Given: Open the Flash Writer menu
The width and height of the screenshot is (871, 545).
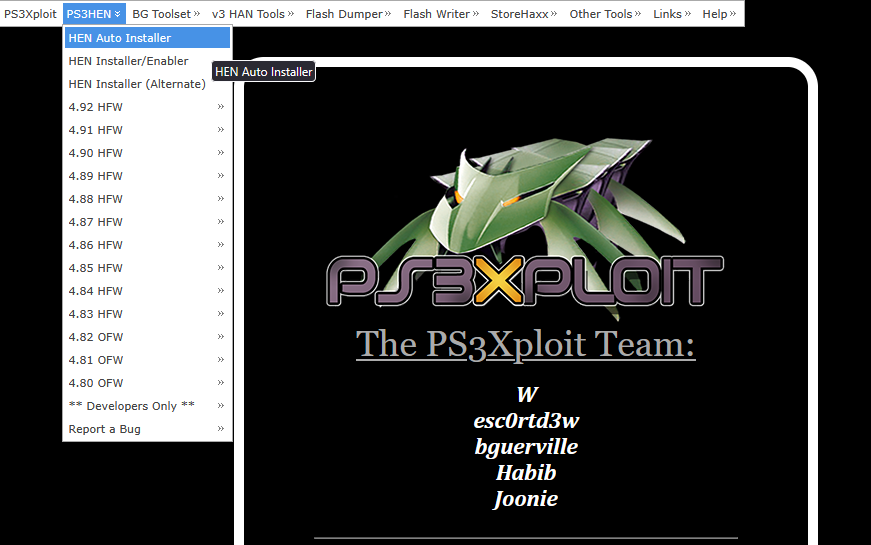Looking at the screenshot, I should pyautogui.click(x=440, y=14).
